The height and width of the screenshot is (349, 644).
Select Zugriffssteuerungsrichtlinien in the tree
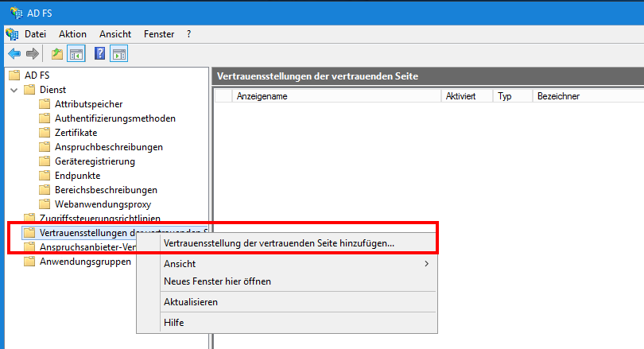click(x=100, y=218)
